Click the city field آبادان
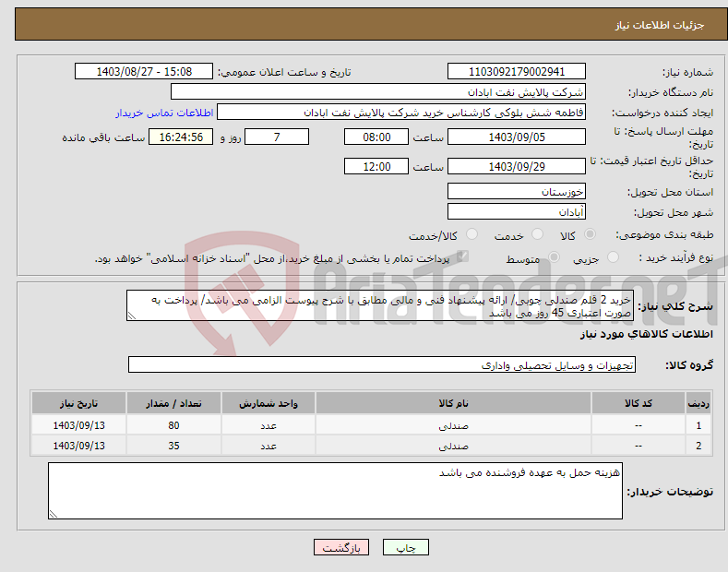 pyautogui.click(x=517, y=211)
